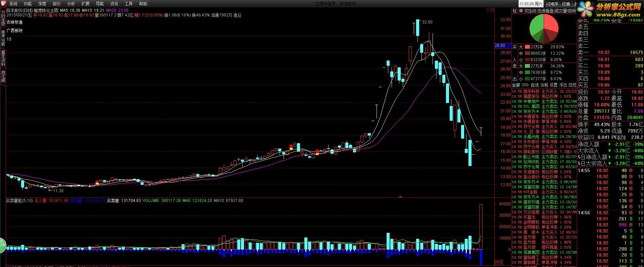Viewport: 644px width, 267px height.
Task: Open the 资讯 menu
Action: (114, 4)
